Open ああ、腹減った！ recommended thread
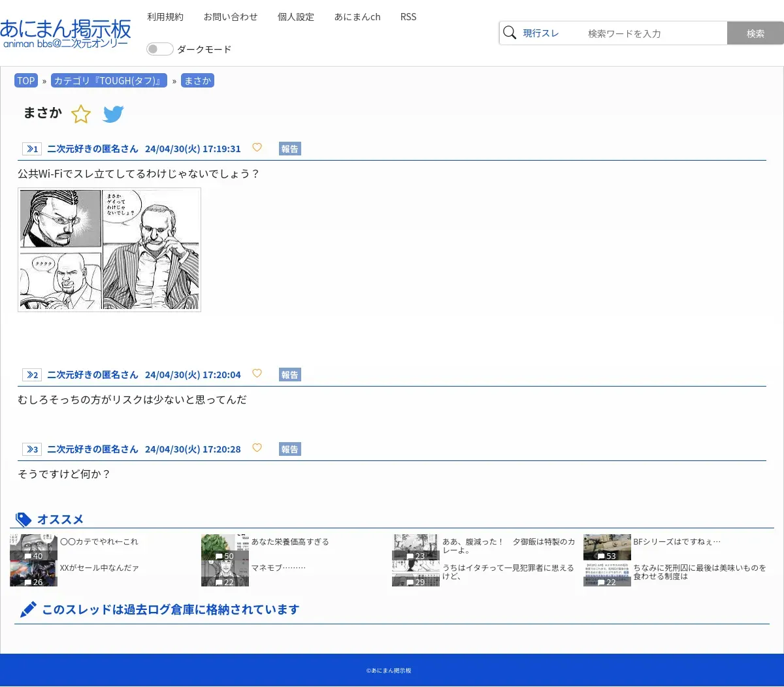Viewport: 784px width, 687px height. (509, 546)
